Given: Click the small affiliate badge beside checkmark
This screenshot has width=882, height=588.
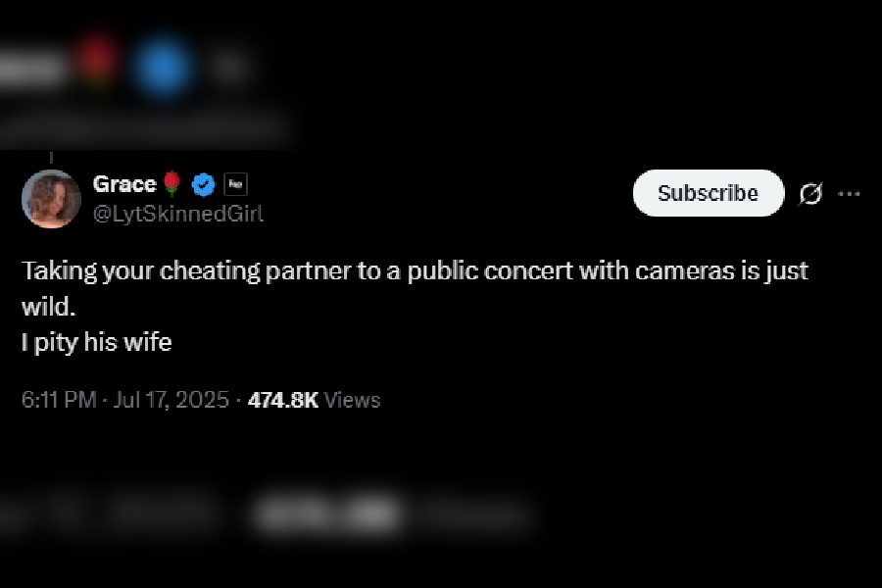Looking at the screenshot, I should (x=235, y=184).
